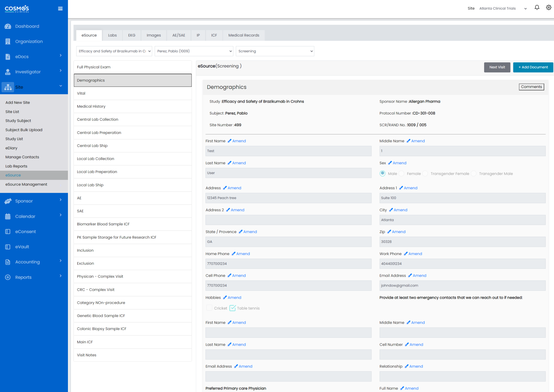Click the Sponsor handshake icon
Screen dimensions: 554x392
coord(8,201)
